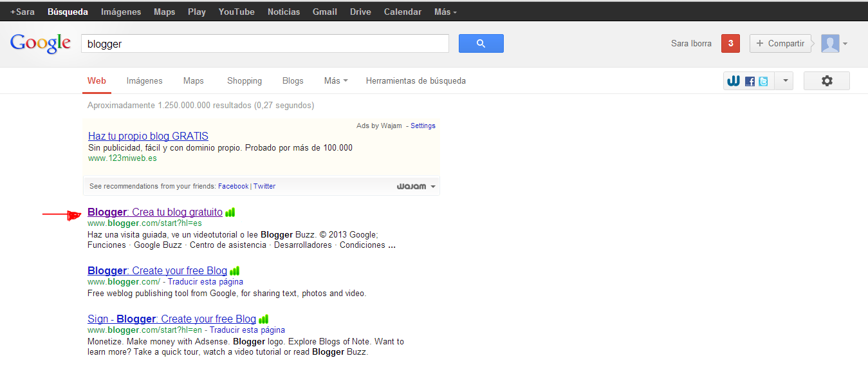Click Traducir esta página for start?hl=en result

click(247, 330)
